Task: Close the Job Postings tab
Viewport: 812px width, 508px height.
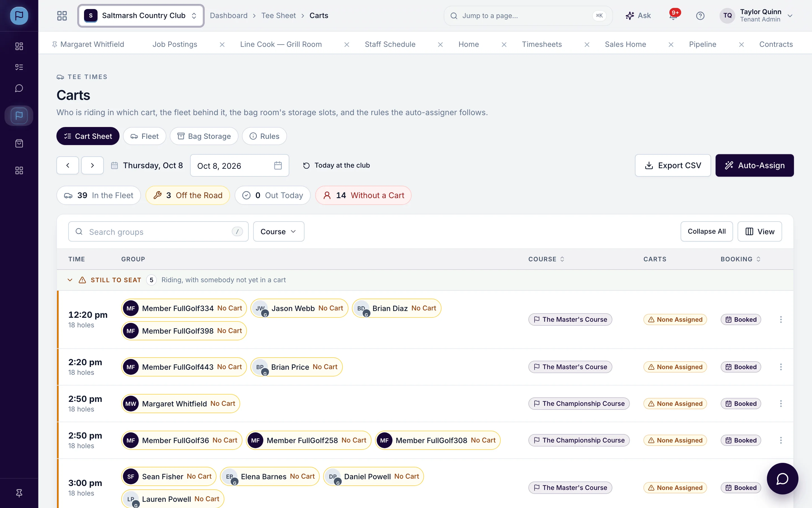Action: click(x=222, y=44)
